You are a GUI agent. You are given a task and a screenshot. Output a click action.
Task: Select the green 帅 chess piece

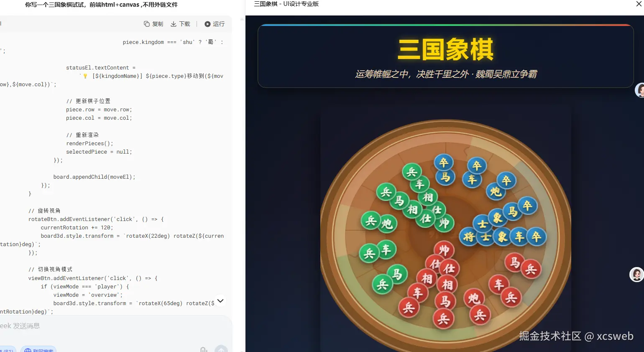pyautogui.click(x=444, y=223)
